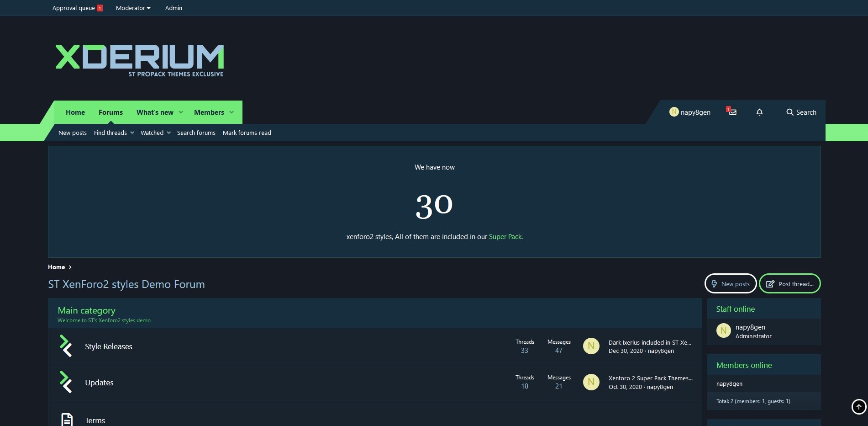Click napy8gen author in Updates row
This screenshot has width=868, height=426.
click(660, 387)
